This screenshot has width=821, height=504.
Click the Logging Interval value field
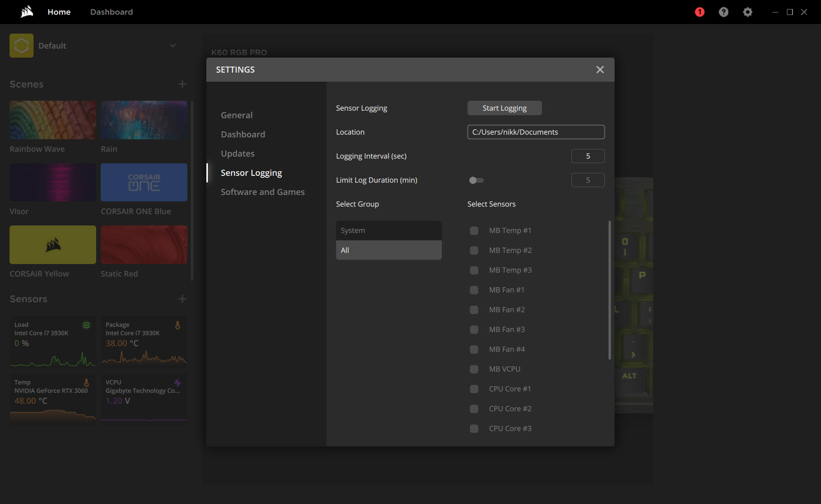(588, 156)
